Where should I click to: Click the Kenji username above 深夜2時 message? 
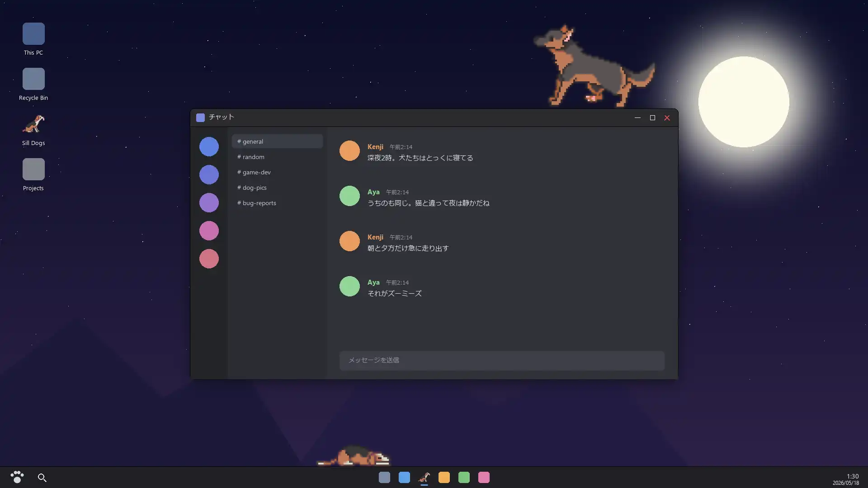tap(375, 147)
